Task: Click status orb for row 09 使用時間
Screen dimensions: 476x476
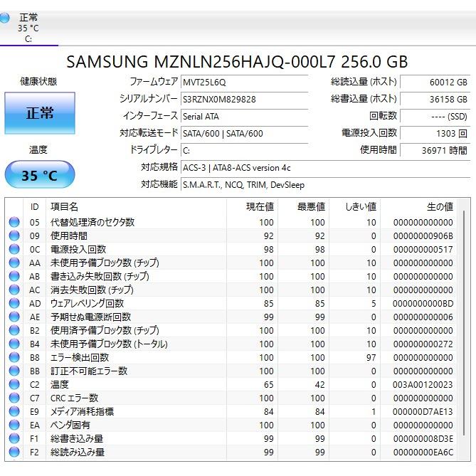Action: pos(14,236)
